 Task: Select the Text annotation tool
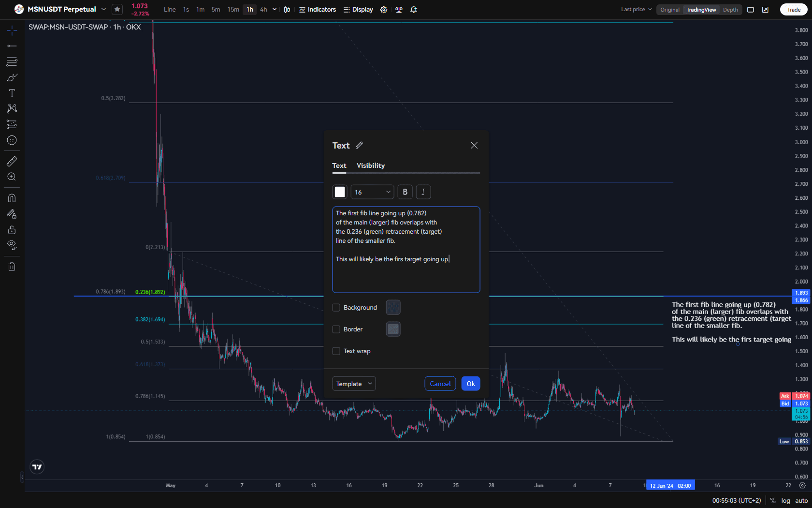[x=12, y=93]
